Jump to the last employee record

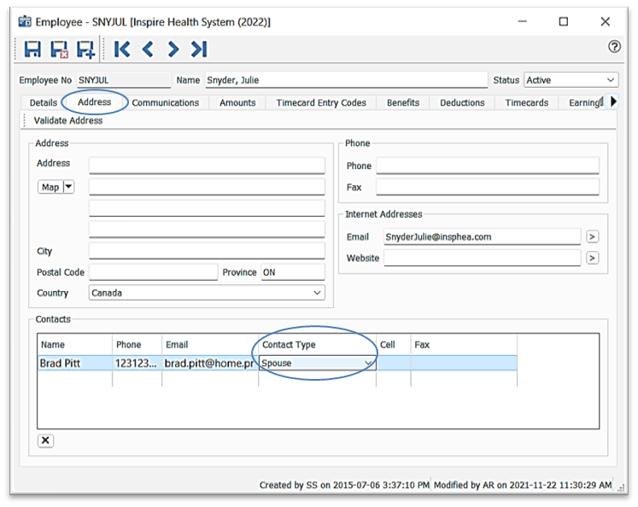tap(199, 49)
